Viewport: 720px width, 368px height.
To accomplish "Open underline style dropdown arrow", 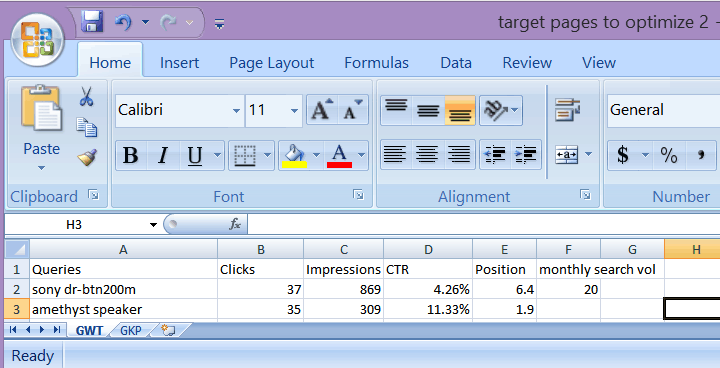I will coord(218,155).
